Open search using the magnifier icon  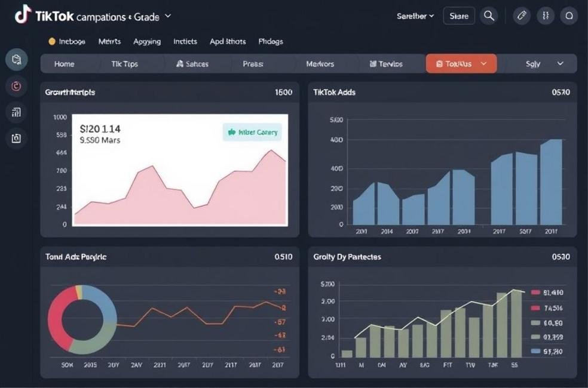[x=489, y=16]
